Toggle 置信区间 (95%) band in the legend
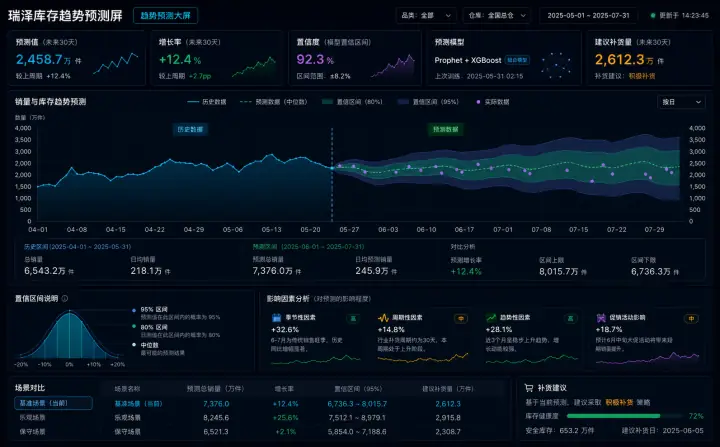This screenshot has width=720, height=447. tap(428, 102)
